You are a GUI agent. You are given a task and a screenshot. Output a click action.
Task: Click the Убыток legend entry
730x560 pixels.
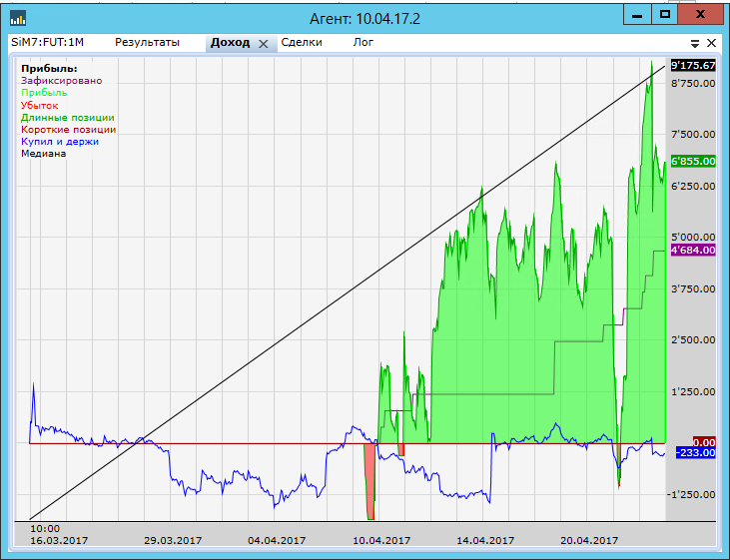coord(40,105)
